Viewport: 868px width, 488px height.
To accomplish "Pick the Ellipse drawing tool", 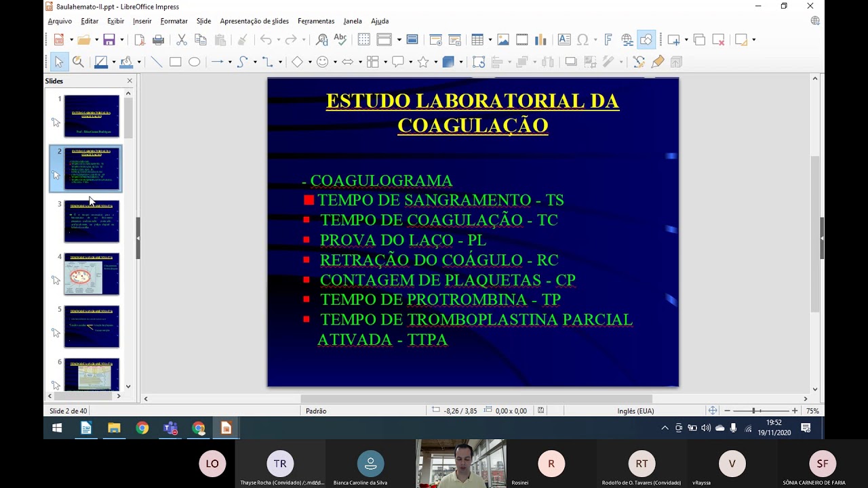I will (194, 62).
